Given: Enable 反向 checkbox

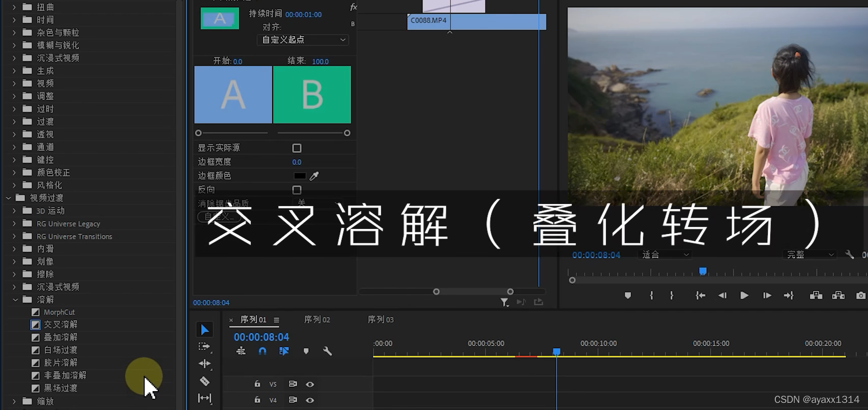Looking at the screenshot, I should pos(297,190).
